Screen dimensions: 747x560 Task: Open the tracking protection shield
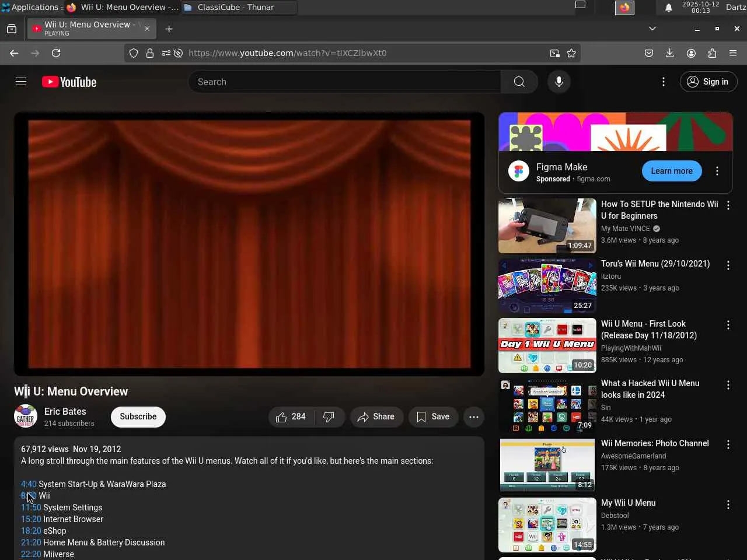[x=134, y=53]
